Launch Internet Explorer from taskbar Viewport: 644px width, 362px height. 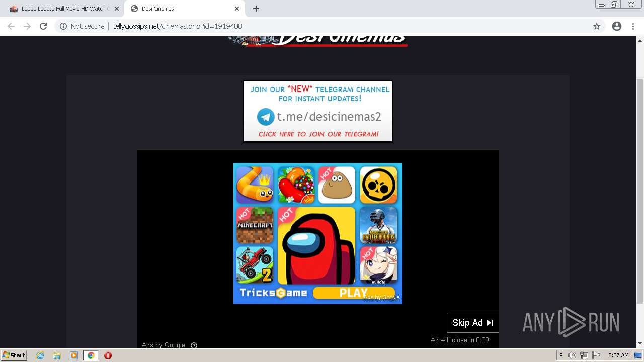[40, 355]
